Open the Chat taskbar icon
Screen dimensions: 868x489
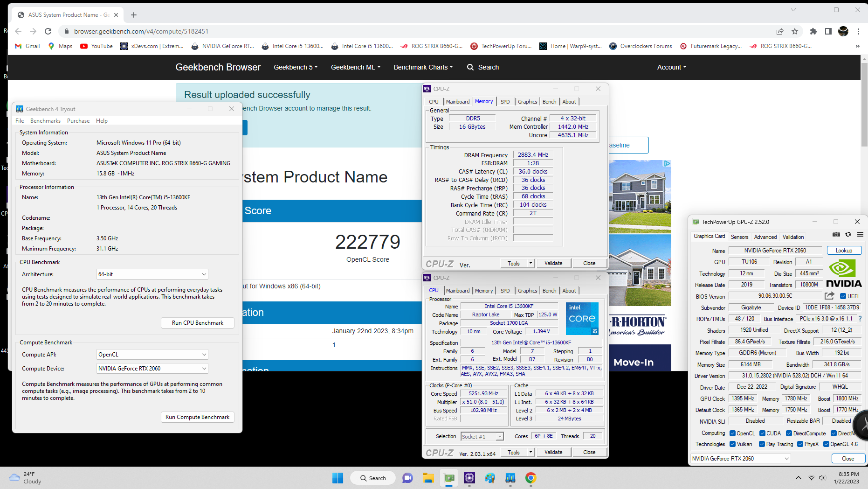click(x=407, y=478)
